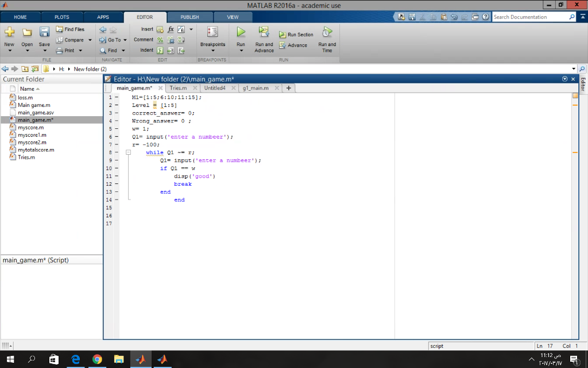Open Chrome from Windows taskbar

pos(97,359)
